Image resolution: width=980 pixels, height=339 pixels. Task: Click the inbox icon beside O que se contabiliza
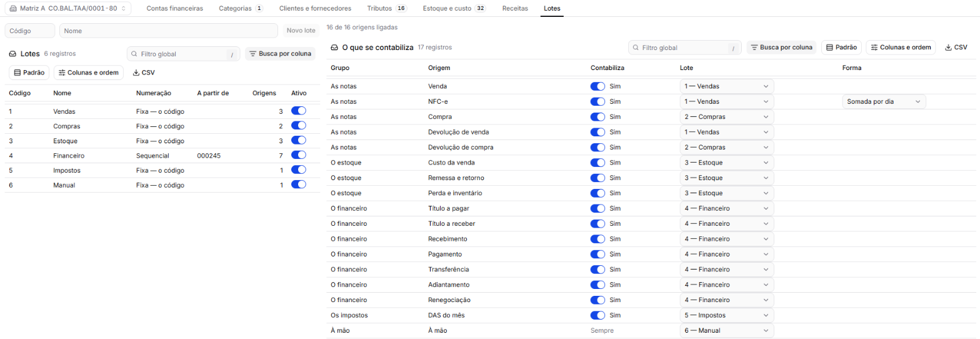pos(334,47)
